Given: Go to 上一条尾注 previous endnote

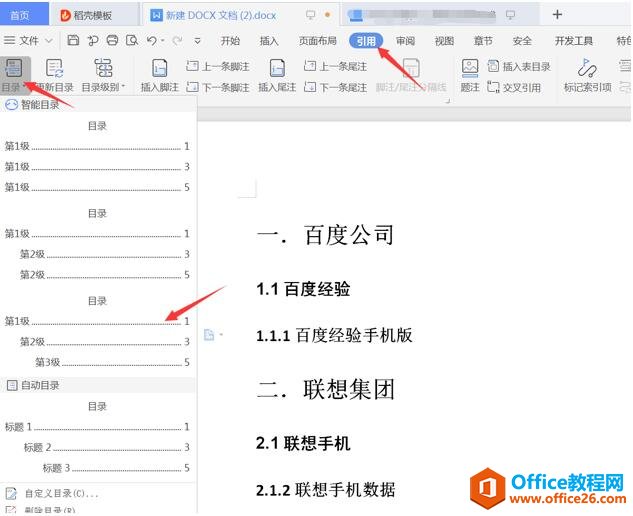Looking at the screenshot, I should (335, 66).
